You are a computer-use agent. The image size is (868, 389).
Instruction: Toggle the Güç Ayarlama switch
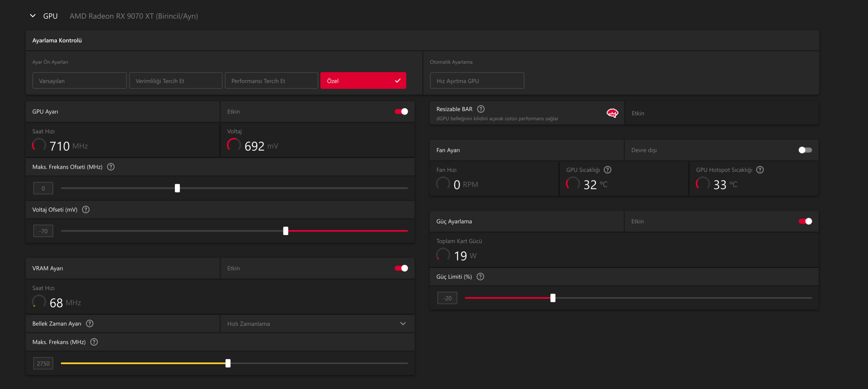[x=805, y=221]
